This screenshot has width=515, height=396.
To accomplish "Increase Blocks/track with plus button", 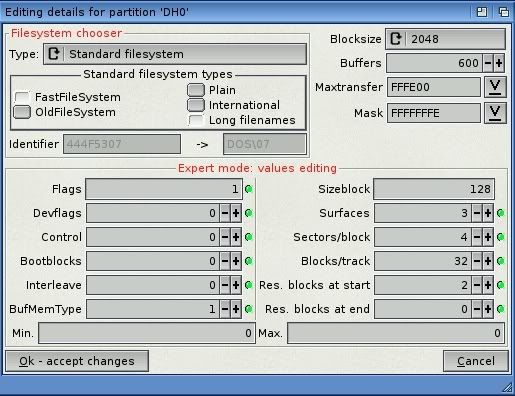I will [x=488, y=261].
